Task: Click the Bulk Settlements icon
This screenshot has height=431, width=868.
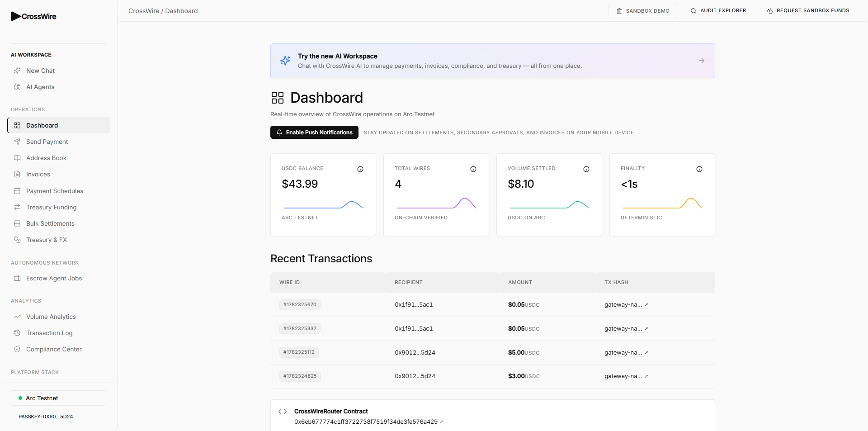Action: click(17, 223)
